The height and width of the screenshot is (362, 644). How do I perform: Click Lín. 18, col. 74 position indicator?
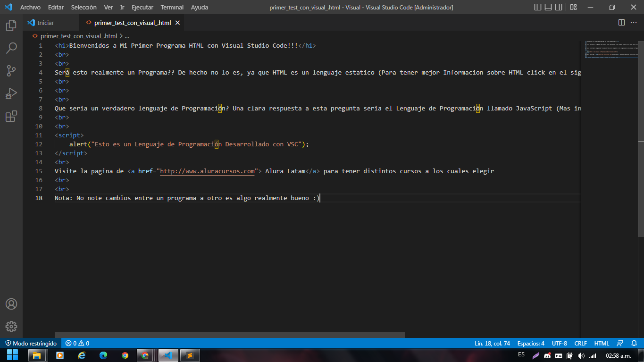(492, 343)
